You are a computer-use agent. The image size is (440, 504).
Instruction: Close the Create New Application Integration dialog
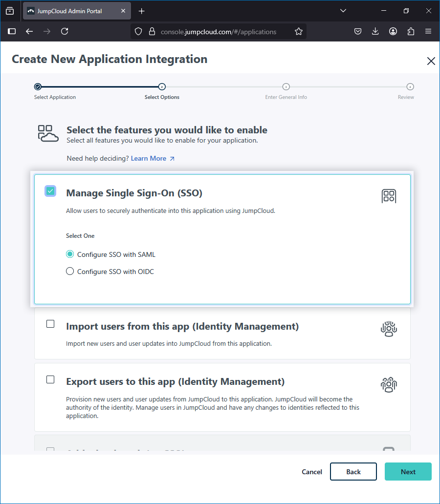[431, 61]
